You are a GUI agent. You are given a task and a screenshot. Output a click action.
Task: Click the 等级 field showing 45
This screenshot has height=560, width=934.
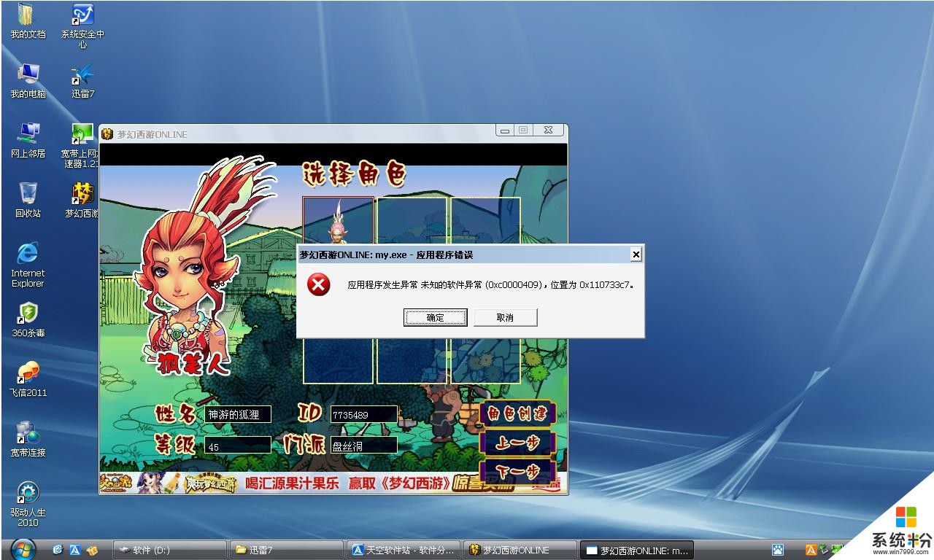pyautogui.click(x=237, y=445)
